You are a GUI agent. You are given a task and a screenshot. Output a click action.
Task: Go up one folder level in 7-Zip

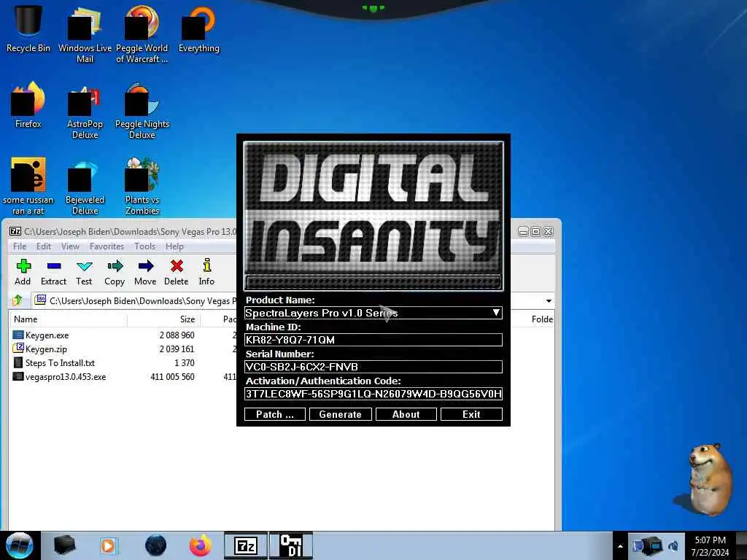[x=18, y=300]
